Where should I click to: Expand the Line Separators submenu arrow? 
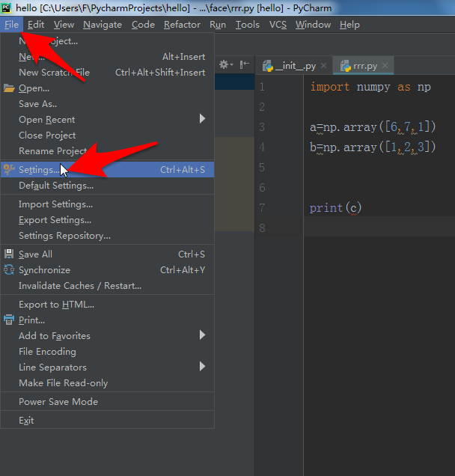click(202, 367)
